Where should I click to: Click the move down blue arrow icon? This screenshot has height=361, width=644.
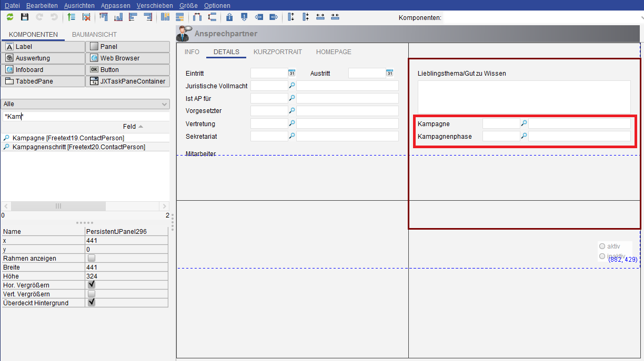point(244,17)
